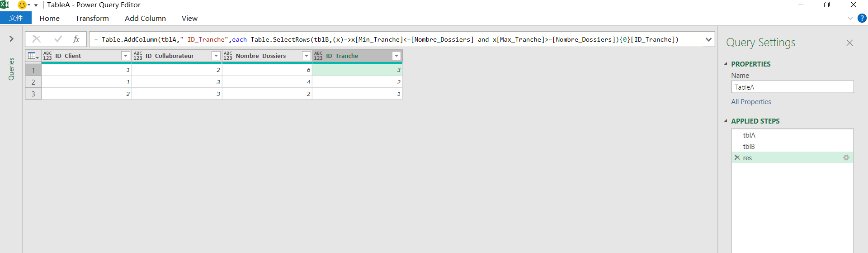Open res step settings gear icon

pos(846,158)
